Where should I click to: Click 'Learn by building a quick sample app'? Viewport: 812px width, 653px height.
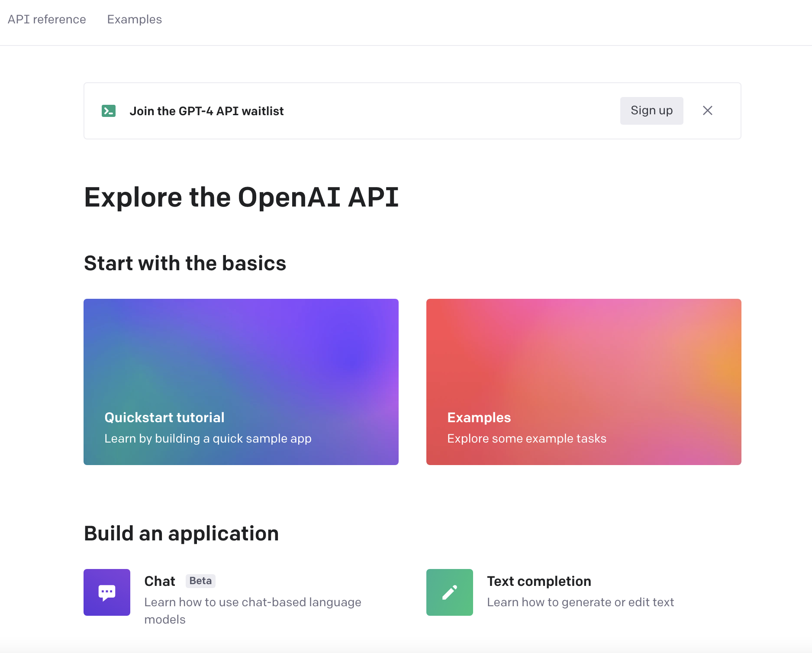[208, 439]
